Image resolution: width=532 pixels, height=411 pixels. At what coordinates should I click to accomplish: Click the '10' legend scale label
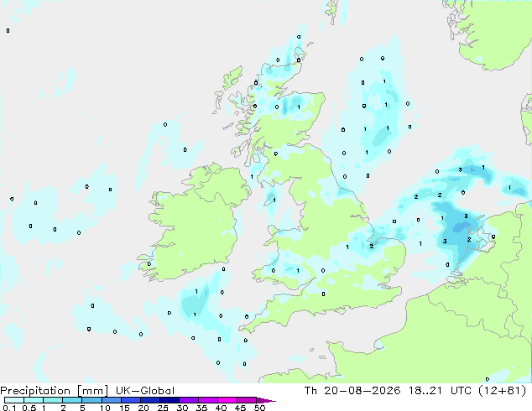[105, 408]
